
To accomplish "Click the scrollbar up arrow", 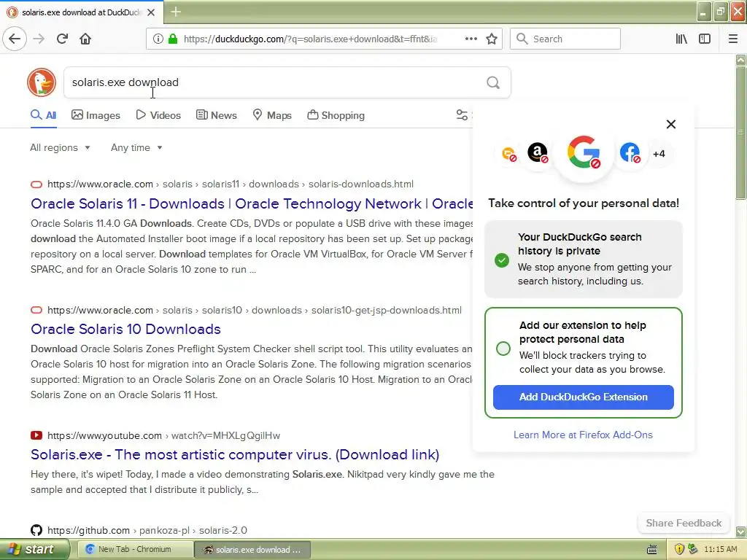I will point(740,60).
